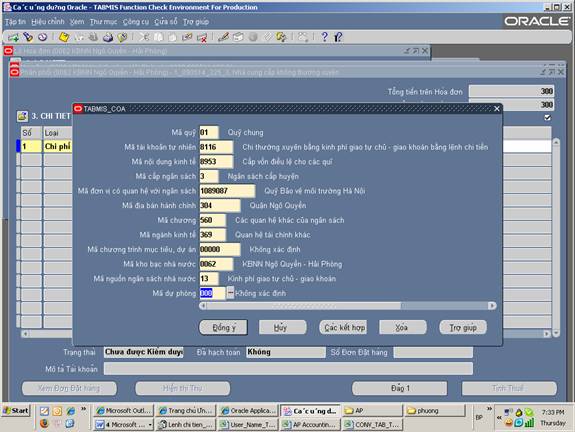Screen dimensions: 575x432
Task: Click the Mã kho bạc nhà nước field
Action: [216, 264]
